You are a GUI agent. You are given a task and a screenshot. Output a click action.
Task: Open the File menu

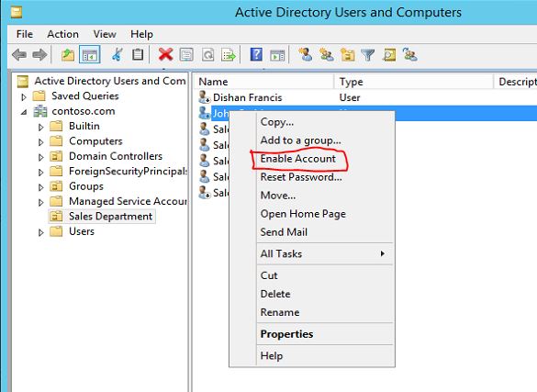[25, 34]
